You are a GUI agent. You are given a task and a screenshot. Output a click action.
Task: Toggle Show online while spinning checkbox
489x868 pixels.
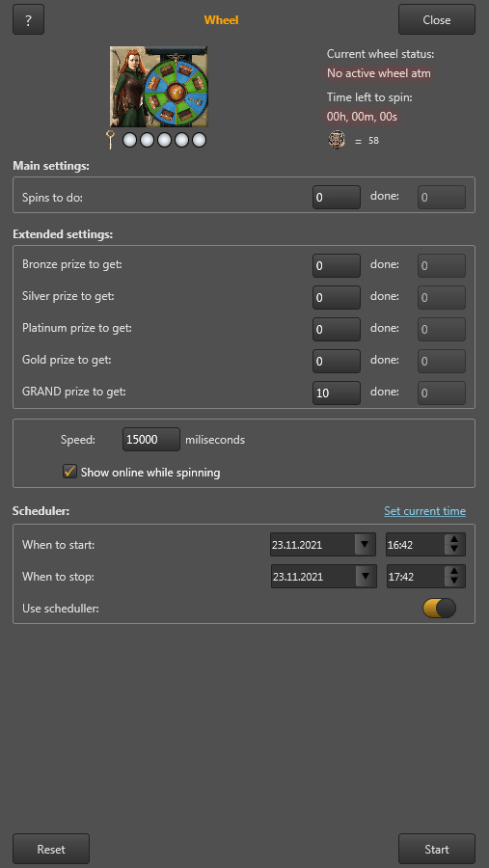tap(69, 473)
